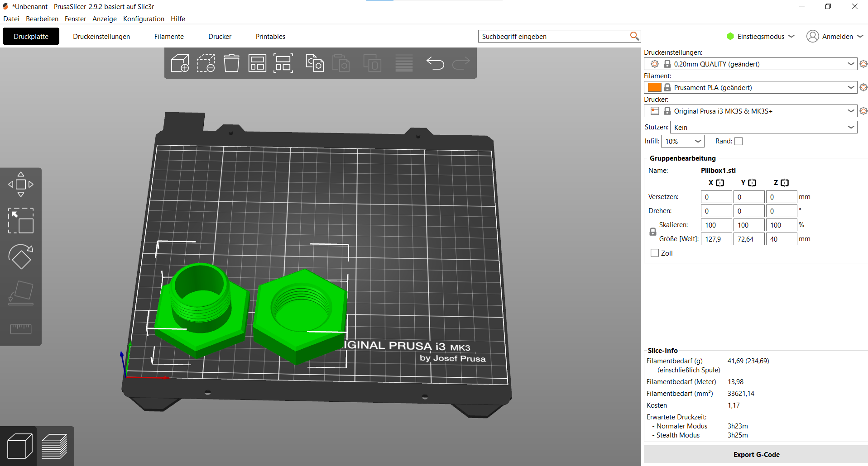This screenshot has height=466, width=868.
Task: Click the Delete selected object icon
Action: click(206, 63)
